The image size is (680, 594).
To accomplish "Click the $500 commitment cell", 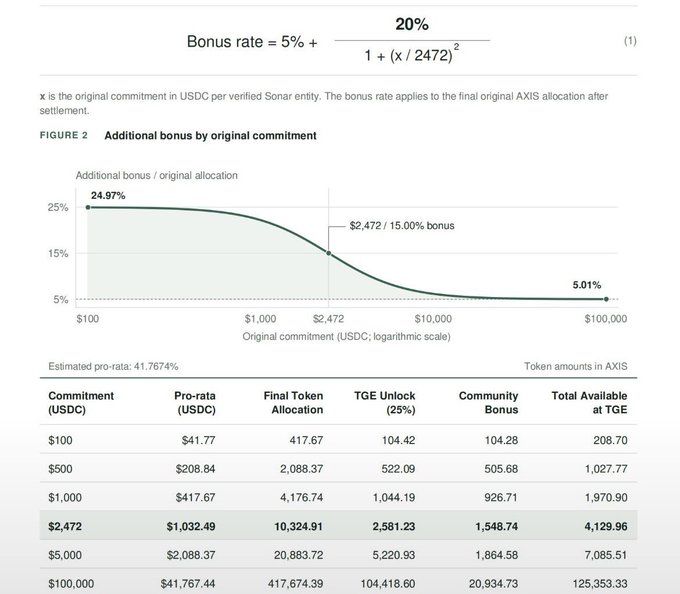I will [60, 469].
